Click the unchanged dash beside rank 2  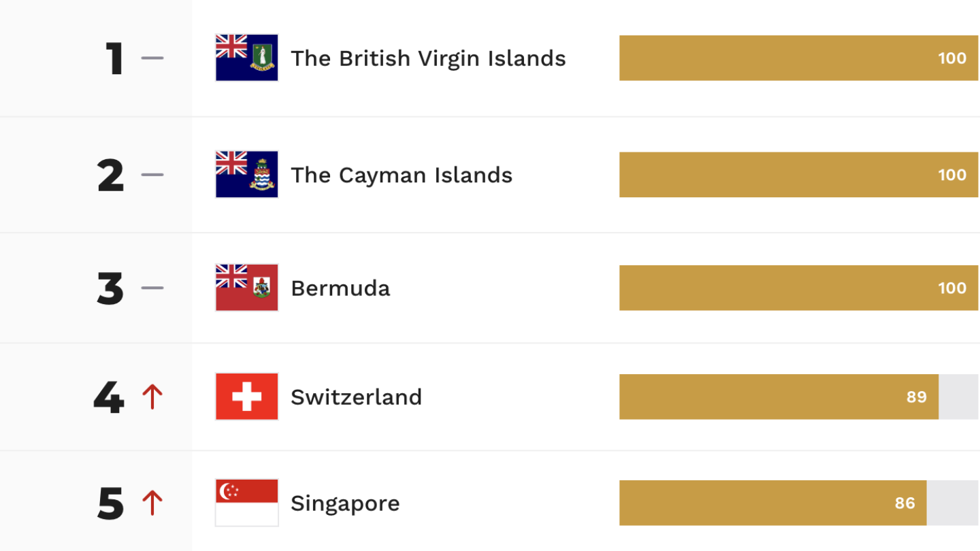coord(152,175)
